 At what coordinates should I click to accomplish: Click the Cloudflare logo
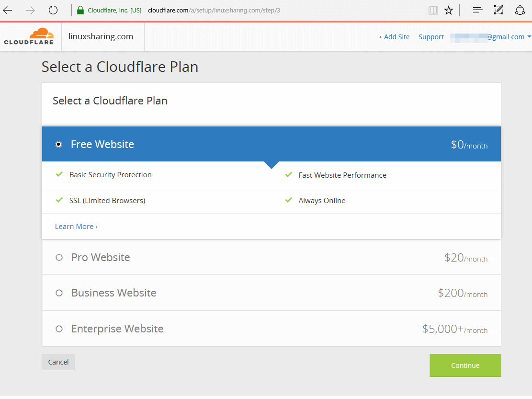point(29,36)
